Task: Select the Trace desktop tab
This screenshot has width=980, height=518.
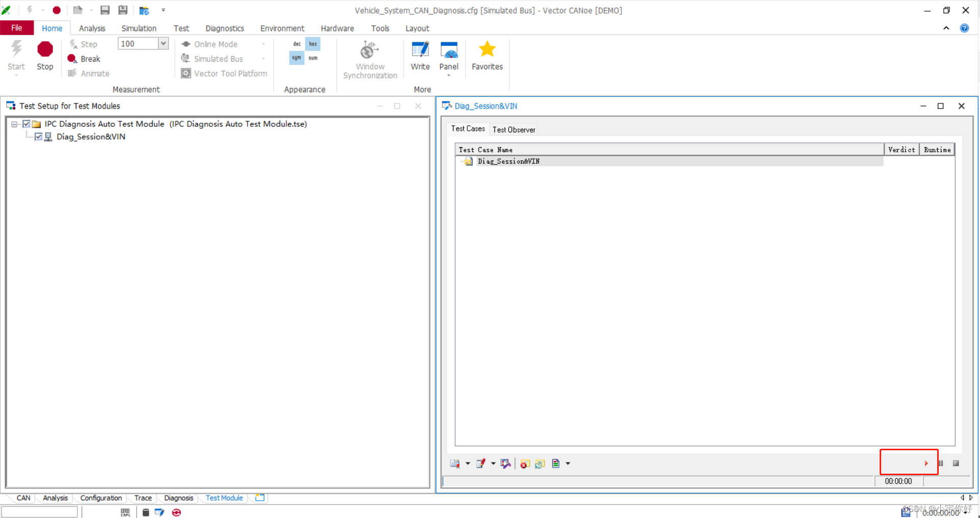Action: pyautogui.click(x=143, y=498)
